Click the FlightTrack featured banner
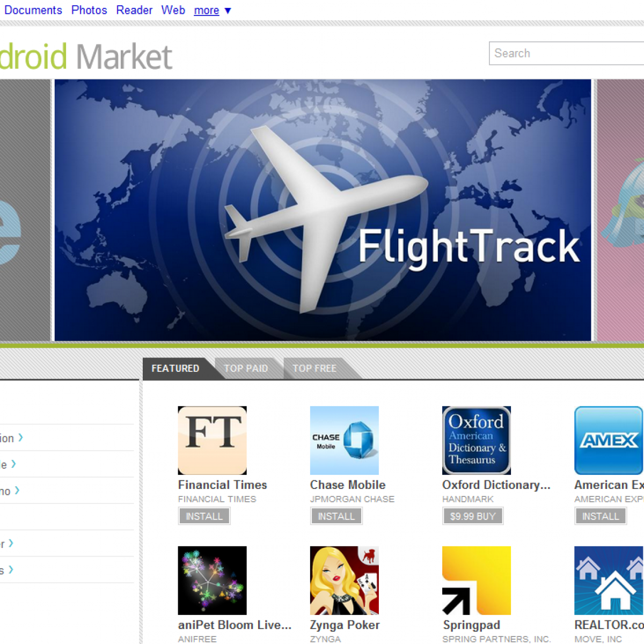This screenshot has height=644, width=644. pos(323,210)
